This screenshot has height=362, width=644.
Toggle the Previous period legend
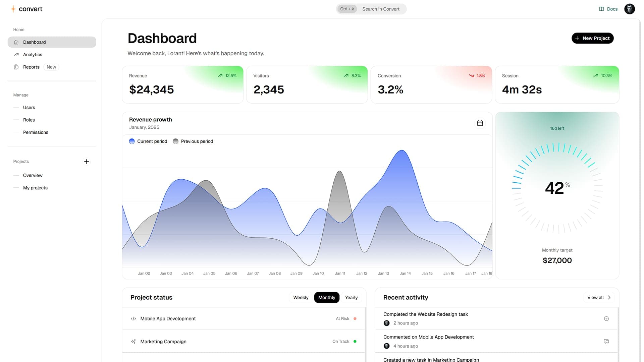(x=193, y=141)
